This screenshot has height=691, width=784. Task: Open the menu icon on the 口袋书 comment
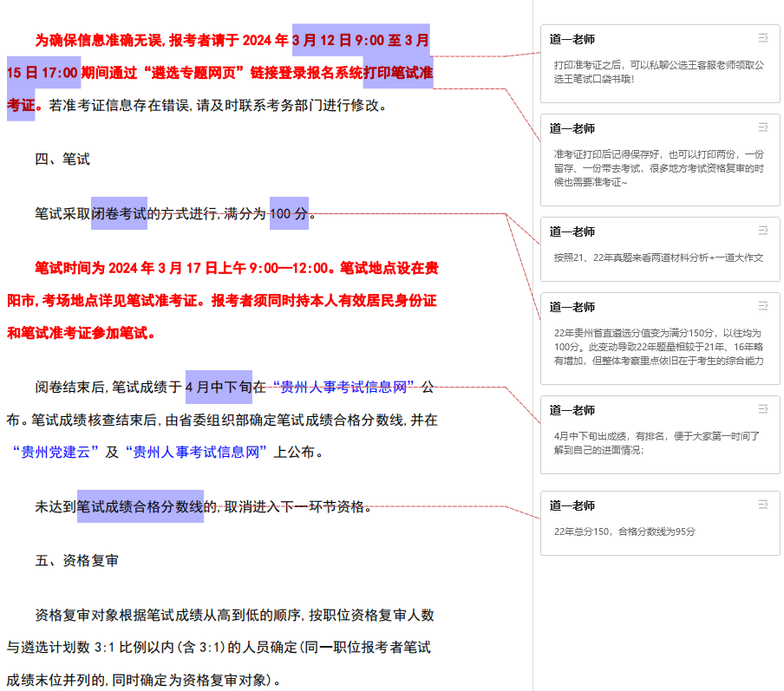762,38
